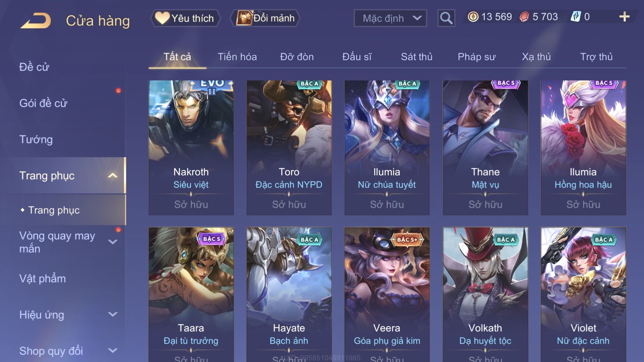Switch to the Tiến hóa tab
This screenshot has height=362, width=644.
[x=237, y=57]
